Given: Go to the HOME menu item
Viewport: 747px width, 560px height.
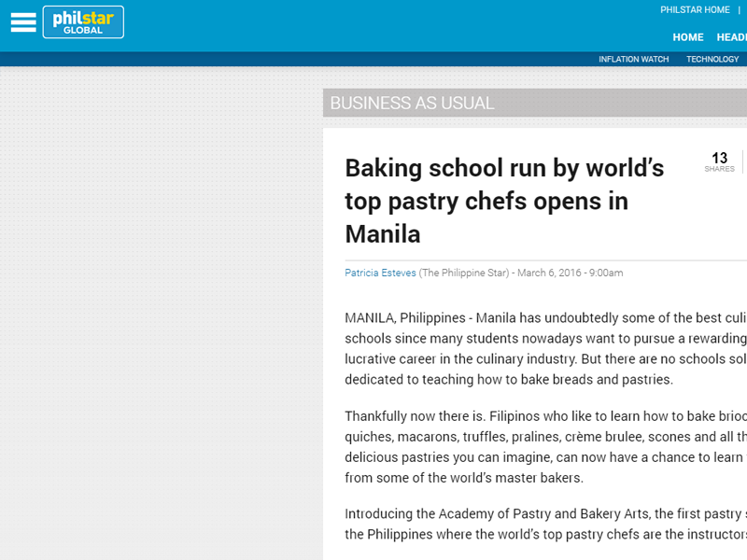Looking at the screenshot, I should 688,37.
